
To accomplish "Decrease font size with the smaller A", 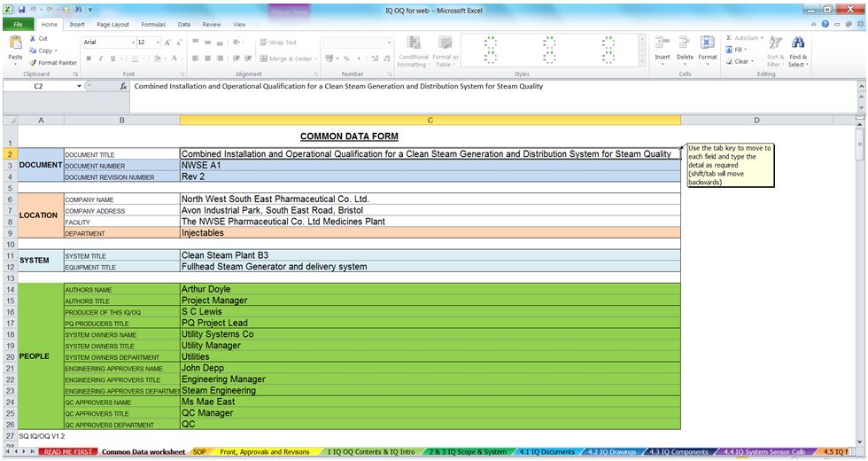I will tap(179, 43).
